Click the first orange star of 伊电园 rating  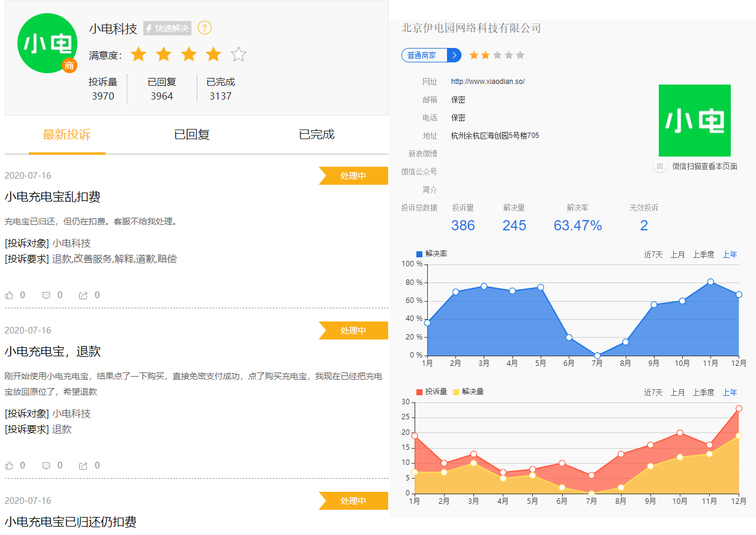pyautogui.click(x=474, y=55)
